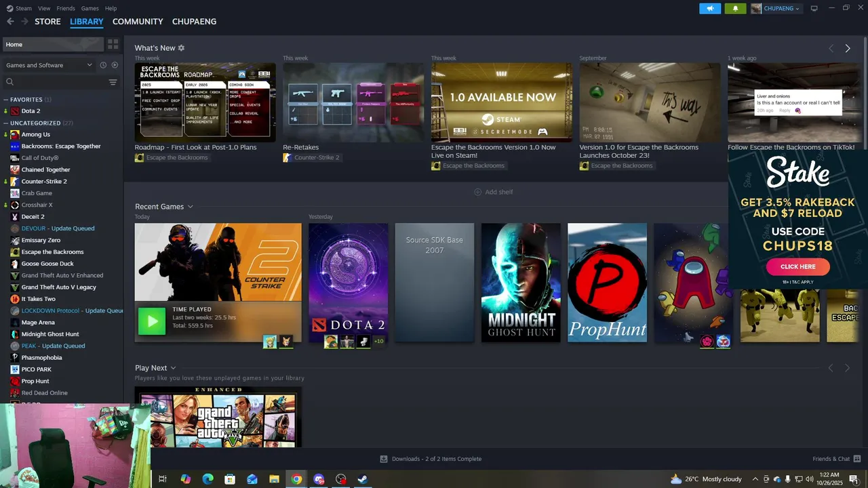The width and height of the screenshot is (868, 488).
Task: Select Escape the Backrooms in the sidebar
Action: click(52, 252)
